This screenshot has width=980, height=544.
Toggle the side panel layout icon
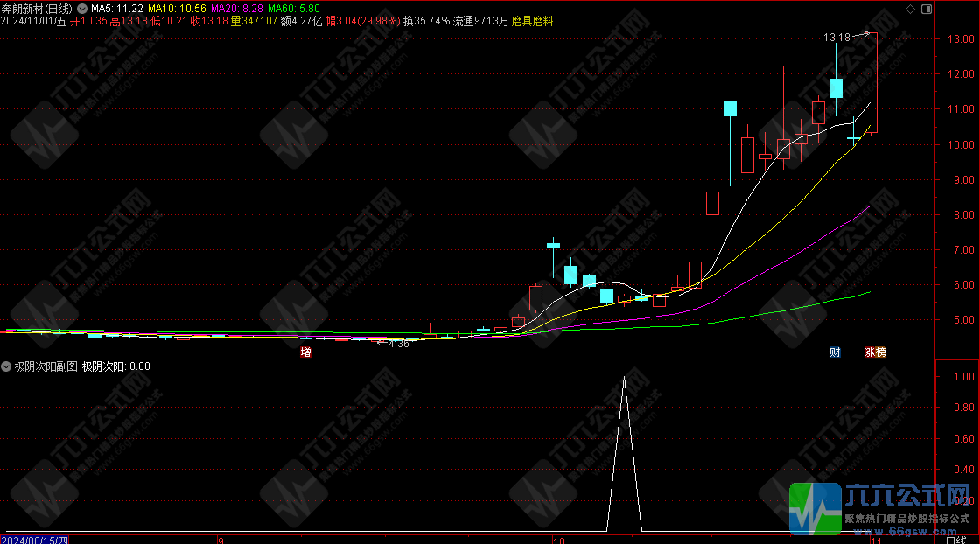(x=927, y=9)
